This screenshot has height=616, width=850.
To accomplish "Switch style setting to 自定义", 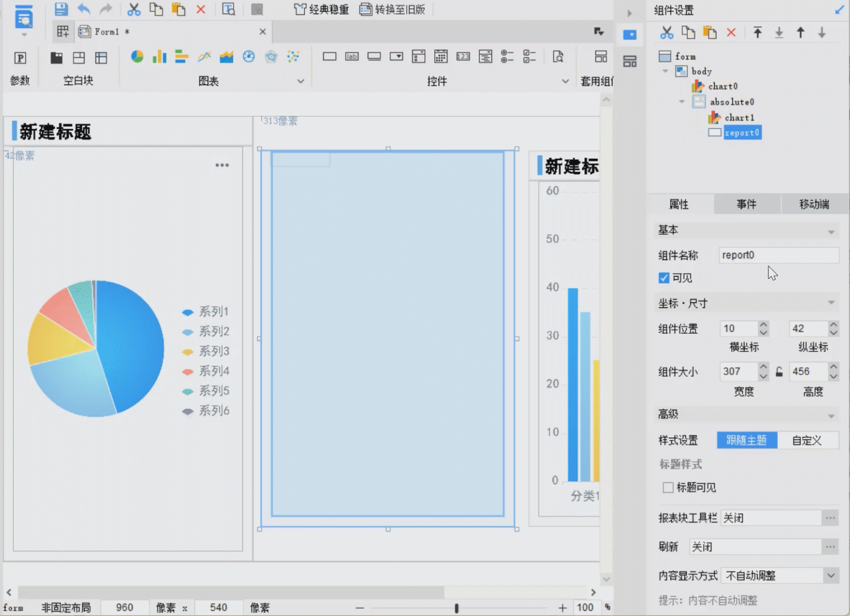I will click(807, 440).
